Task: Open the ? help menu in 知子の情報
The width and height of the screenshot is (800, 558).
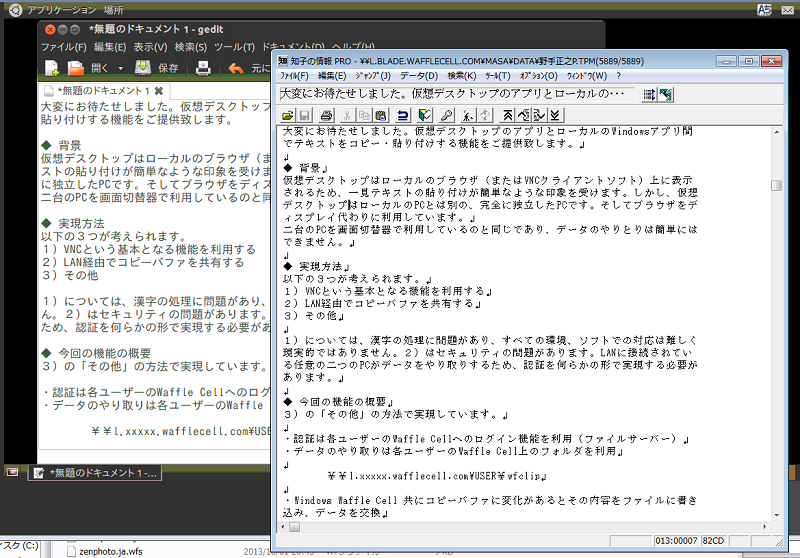Action: coord(618,76)
